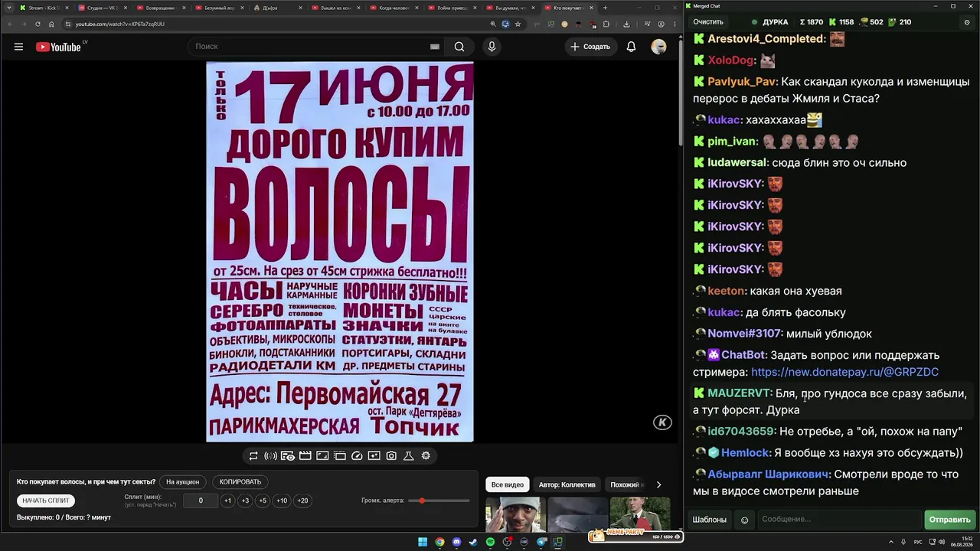Start voice search with the microphone icon
Viewport: 980px width, 551px height.
[x=492, y=47]
